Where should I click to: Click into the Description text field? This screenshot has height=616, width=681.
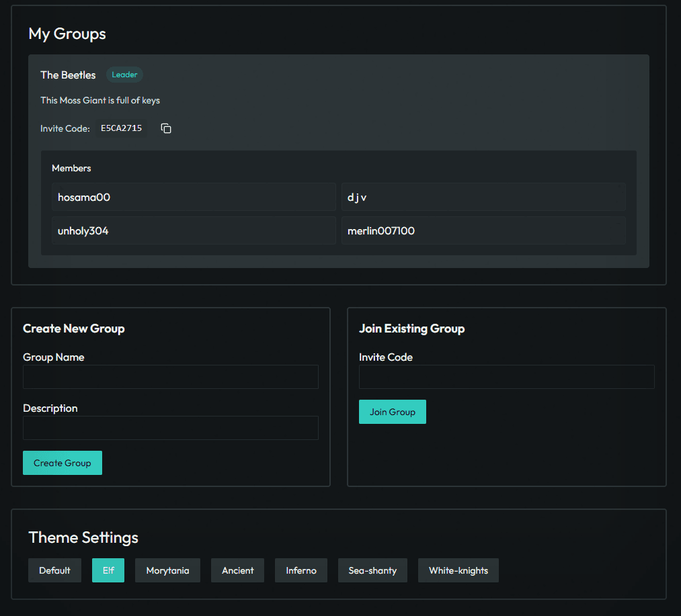pyautogui.click(x=171, y=428)
